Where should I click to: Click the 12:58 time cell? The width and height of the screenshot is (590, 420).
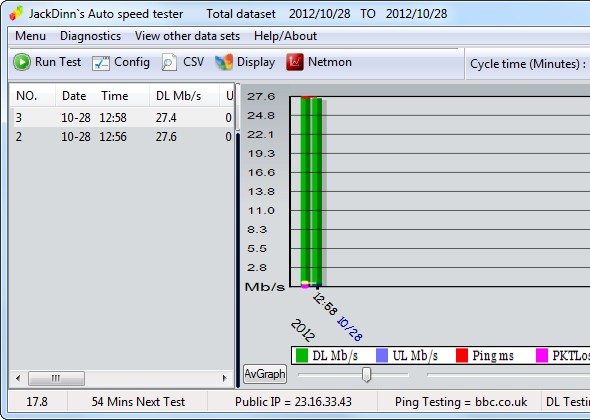coord(113,118)
